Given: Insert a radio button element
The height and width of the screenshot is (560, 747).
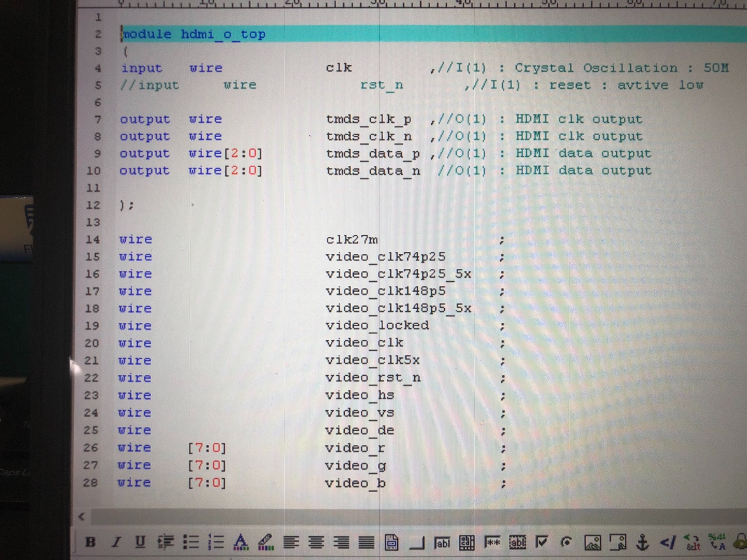Looking at the screenshot, I should point(566,542).
